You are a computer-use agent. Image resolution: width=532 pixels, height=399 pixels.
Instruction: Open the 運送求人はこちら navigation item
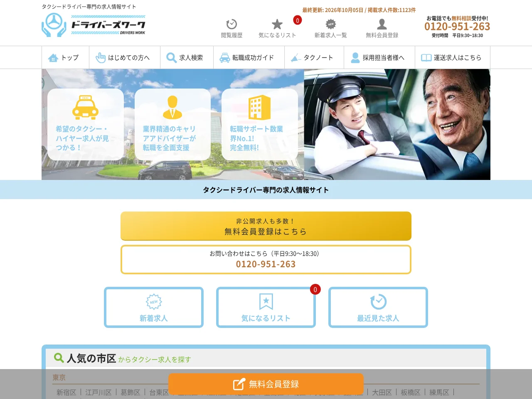[x=453, y=57]
